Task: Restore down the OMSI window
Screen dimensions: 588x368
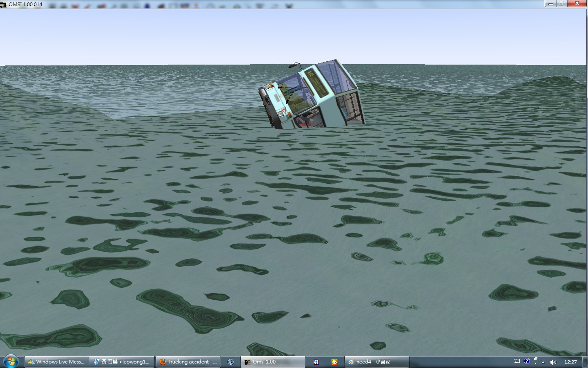Action: click(561, 4)
